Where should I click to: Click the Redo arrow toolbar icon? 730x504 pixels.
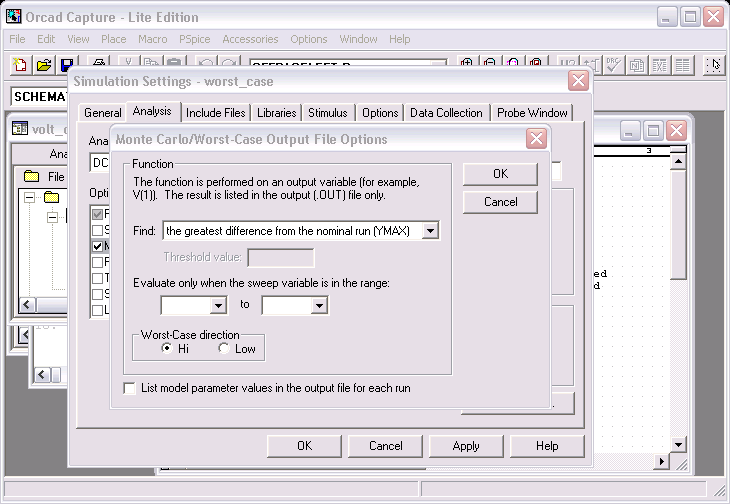229,62
